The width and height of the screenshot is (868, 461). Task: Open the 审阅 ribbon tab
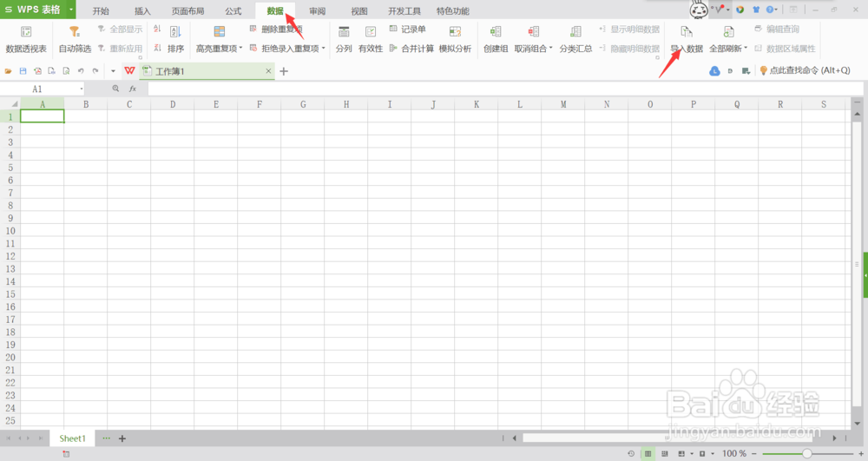[317, 11]
